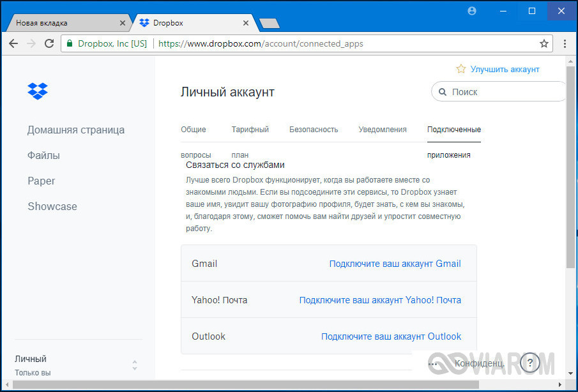The image size is (578, 392).
Task: Click the scroll-up arrow of vertical scrollbar
Action: (570, 61)
